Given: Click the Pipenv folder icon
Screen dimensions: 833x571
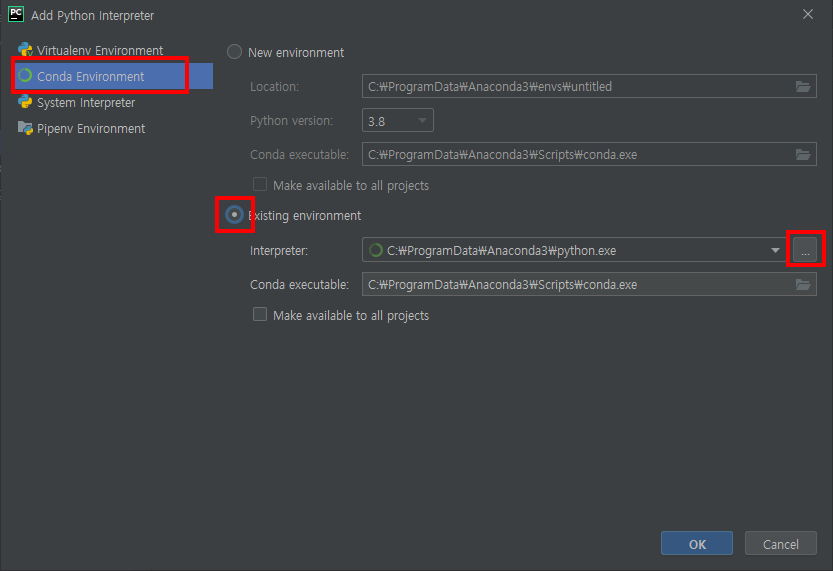Looking at the screenshot, I should (x=25, y=128).
